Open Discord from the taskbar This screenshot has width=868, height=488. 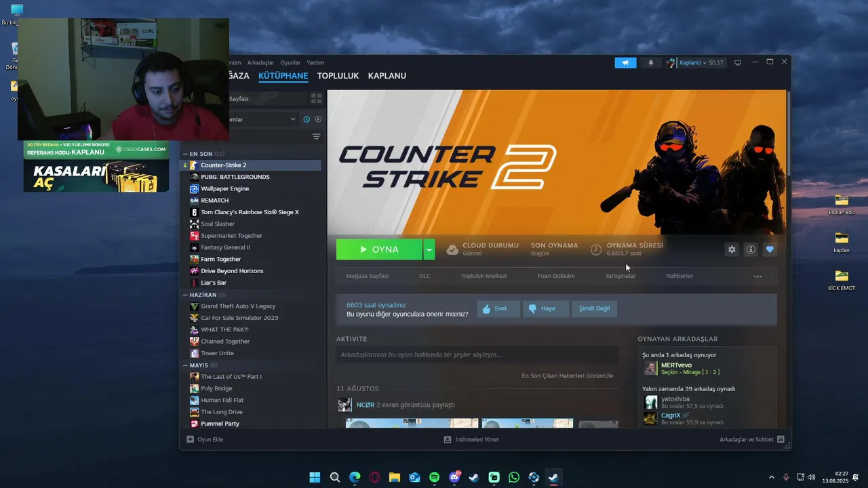coord(454,477)
